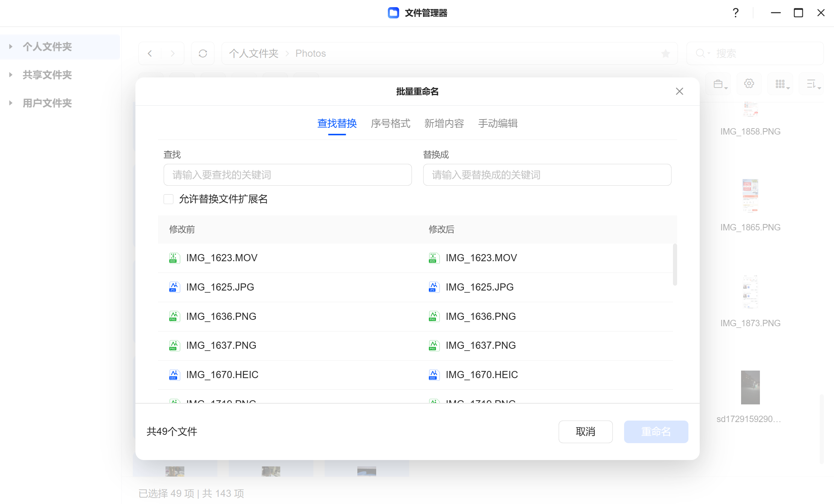Enable 允许替换文件扩展名 checkbox
This screenshot has width=834, height=504.
(x=169, y=199)
